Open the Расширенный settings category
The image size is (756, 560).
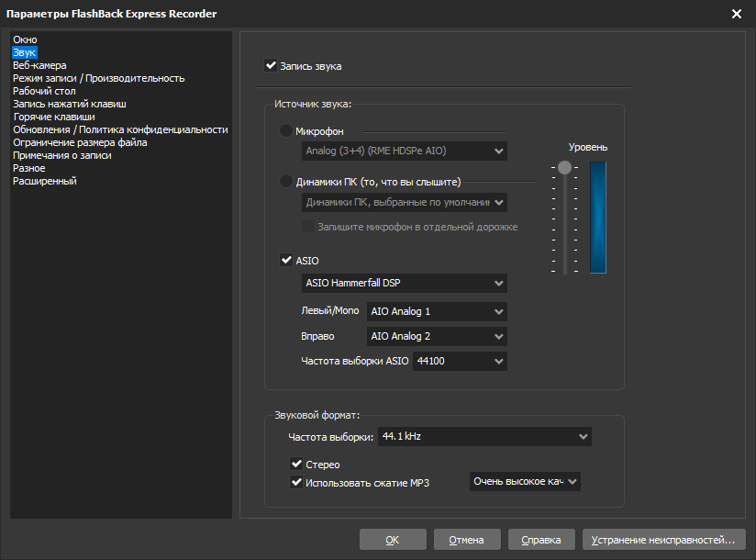point(45,181)
